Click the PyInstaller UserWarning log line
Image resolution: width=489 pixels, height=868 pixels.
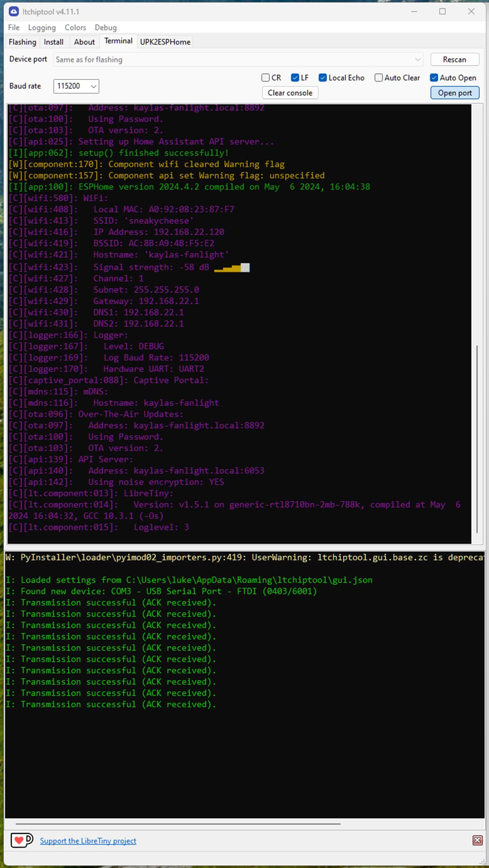[x=245, y=557]
